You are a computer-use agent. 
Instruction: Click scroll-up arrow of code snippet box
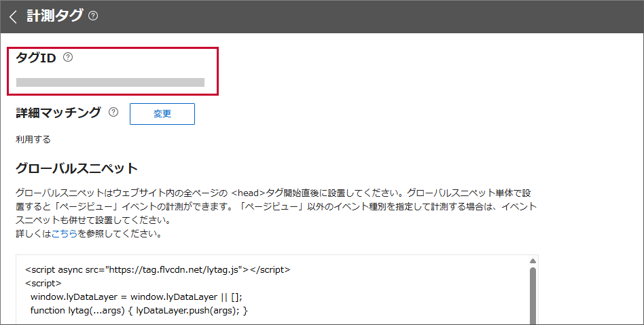point(533,261)
